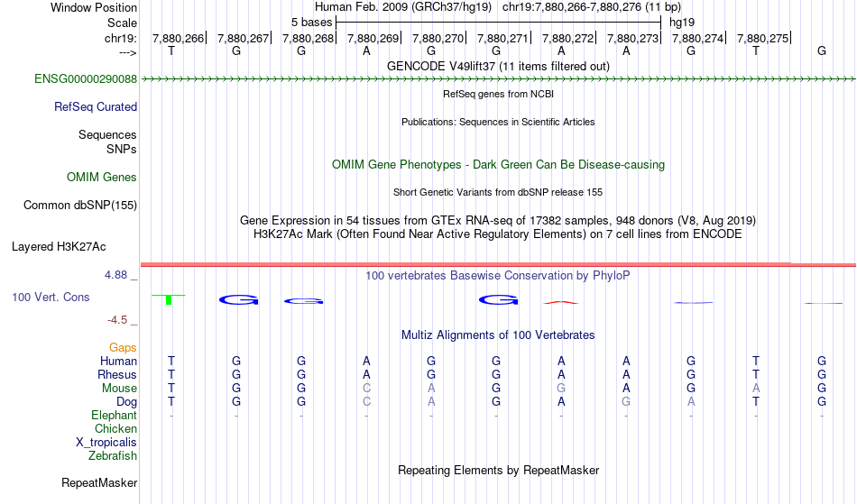Select the OMIM Genes track label
The width and height of the screenshot is (857, 504).
[x=102, y=178]
